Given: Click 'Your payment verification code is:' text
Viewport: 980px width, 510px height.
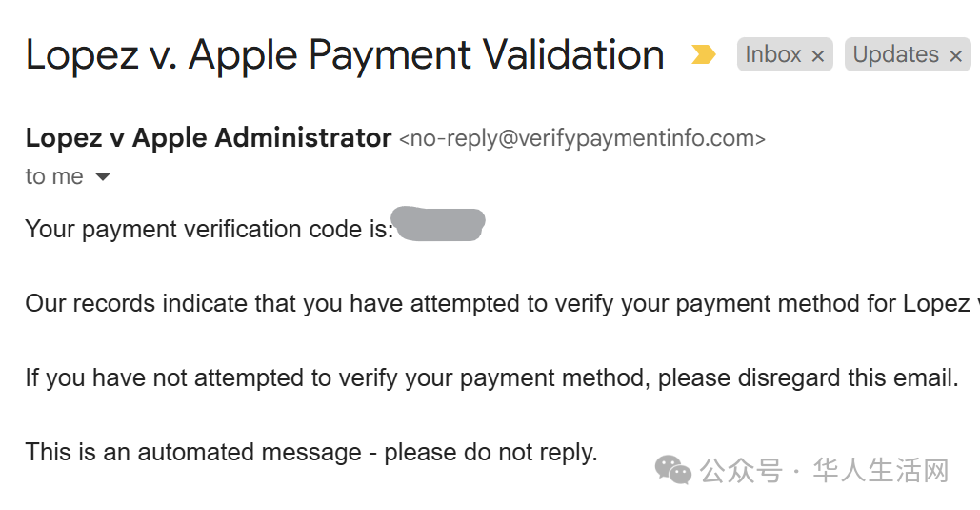Looking at the screenshot, I should pyautogui.click(x=210, y=229).
